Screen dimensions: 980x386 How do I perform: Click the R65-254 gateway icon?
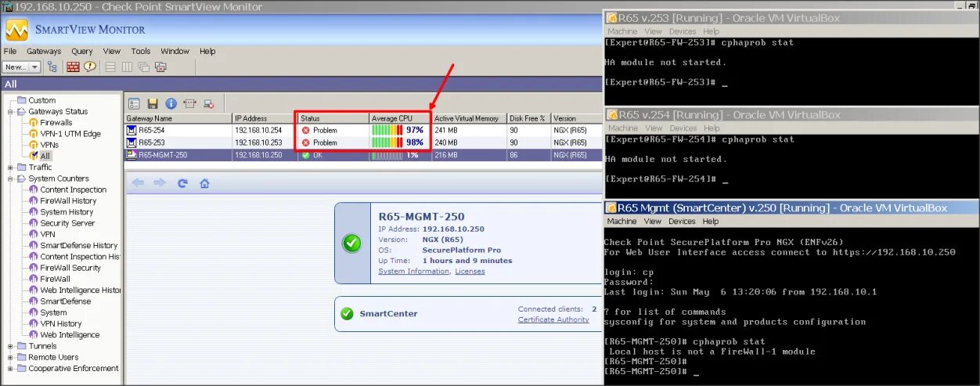[132, 131]
